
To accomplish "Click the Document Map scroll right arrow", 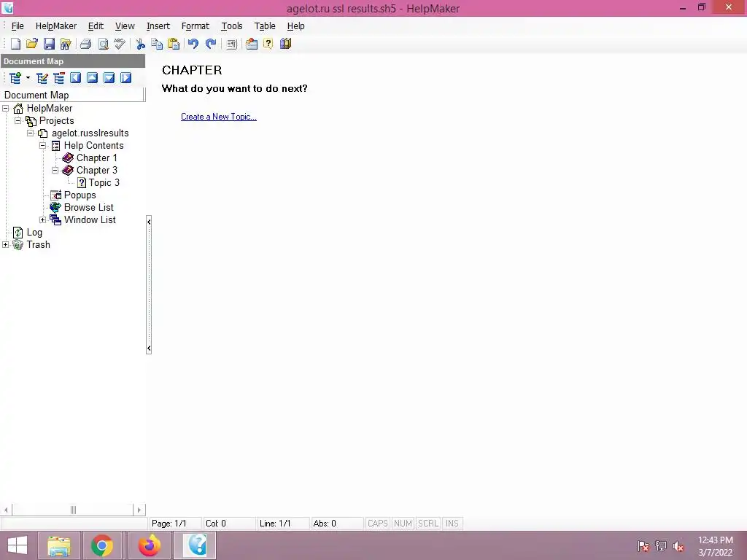I will tap(139, 510).
